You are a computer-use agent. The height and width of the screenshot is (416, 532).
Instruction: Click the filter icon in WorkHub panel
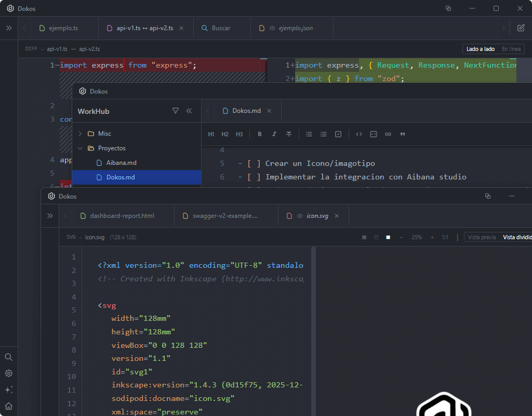point(175,111)
